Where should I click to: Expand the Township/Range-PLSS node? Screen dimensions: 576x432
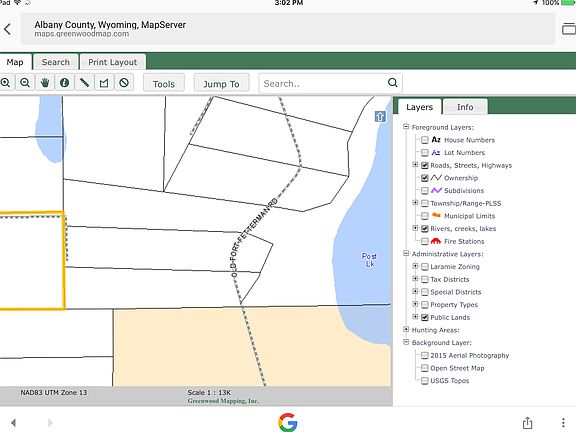[x=415, y=202]
